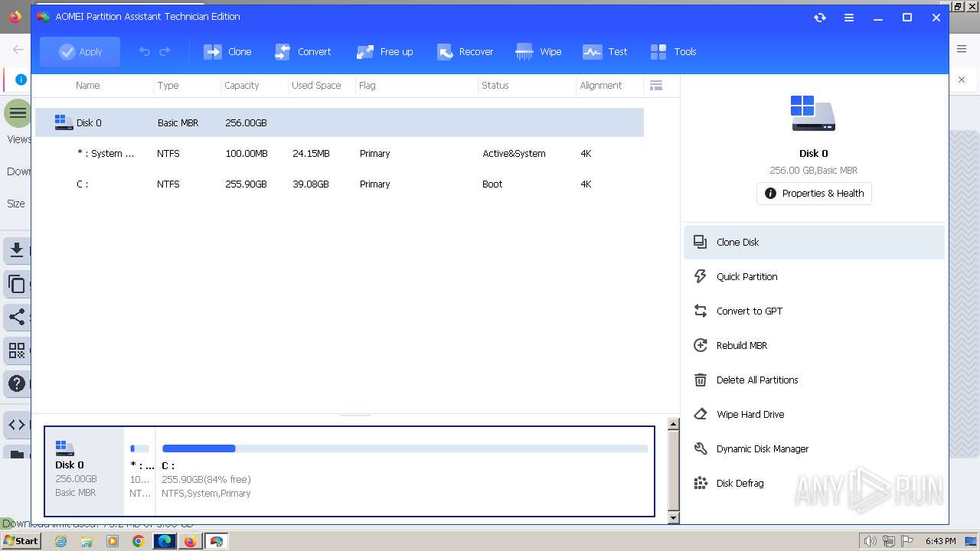Viewport: 980px width, 551px height.
Task: Select the System Reserved partition row
Action: 339,153
